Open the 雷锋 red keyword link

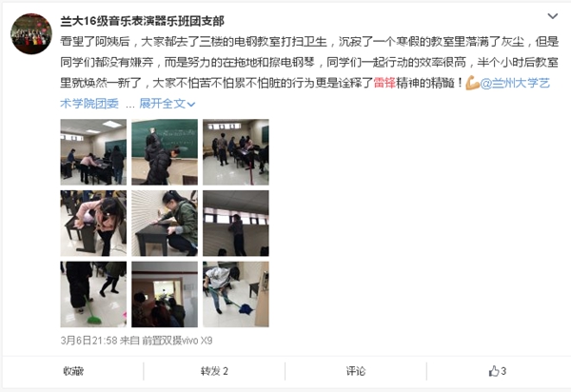pyautogui.click(x=384, y=83)
